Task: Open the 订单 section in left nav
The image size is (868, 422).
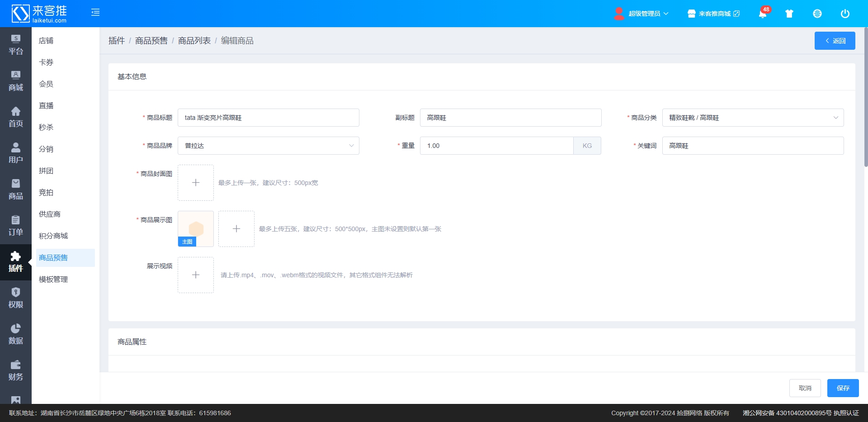Action: coord(16,226)
